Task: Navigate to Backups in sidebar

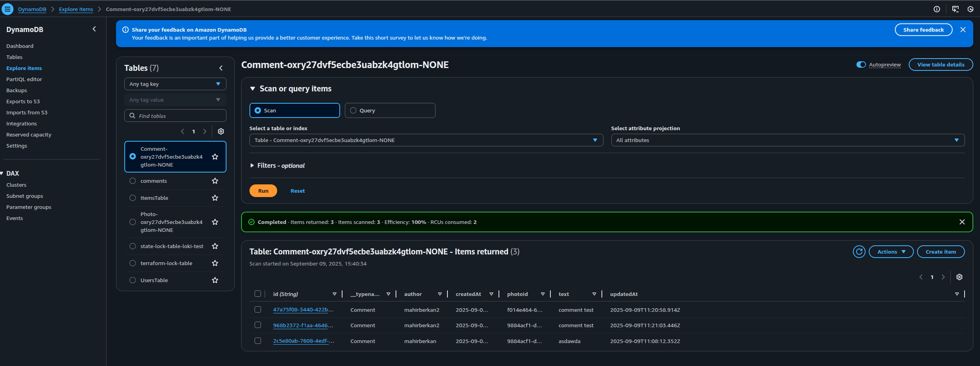Action: (17, 90)
